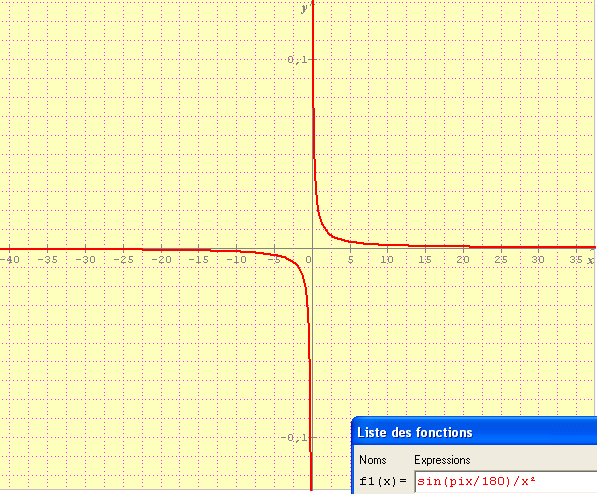
Task: Click the 'Noms' column header
Action: (373, 460)
